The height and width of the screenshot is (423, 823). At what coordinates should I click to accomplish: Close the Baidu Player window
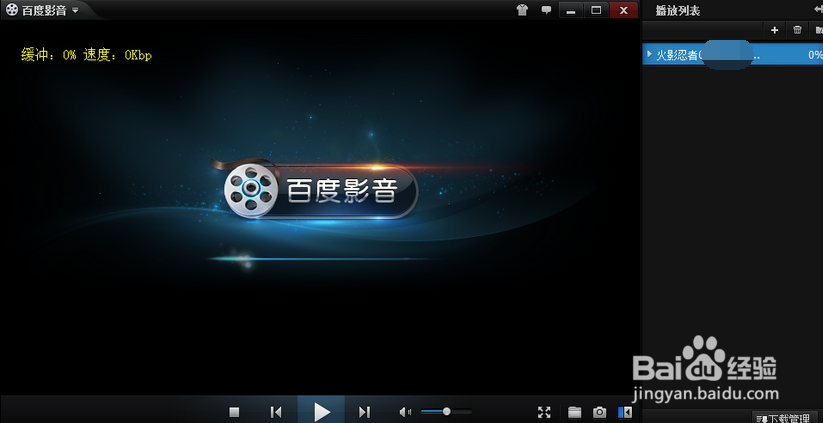click(624, 10)
